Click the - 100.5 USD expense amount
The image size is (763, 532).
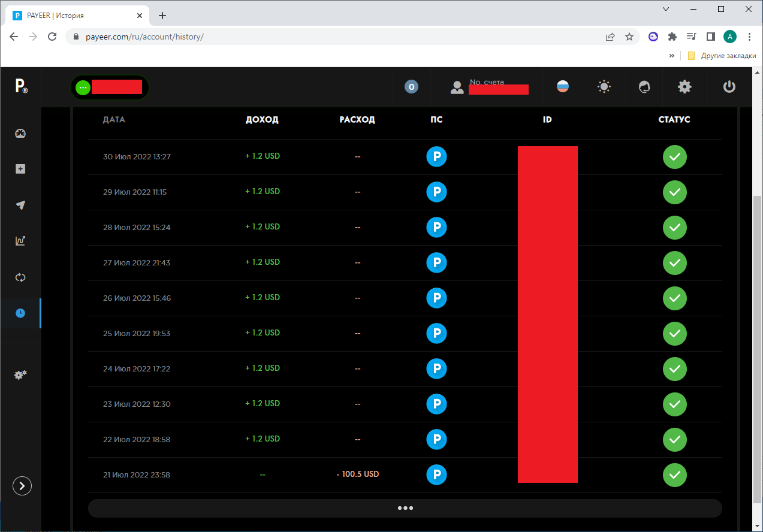pos(357,474)
